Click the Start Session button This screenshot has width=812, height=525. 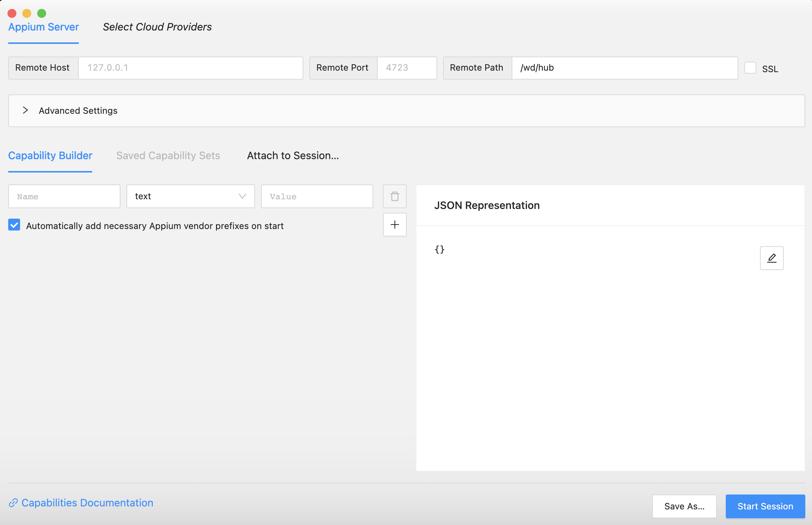(x=765, y=507)
